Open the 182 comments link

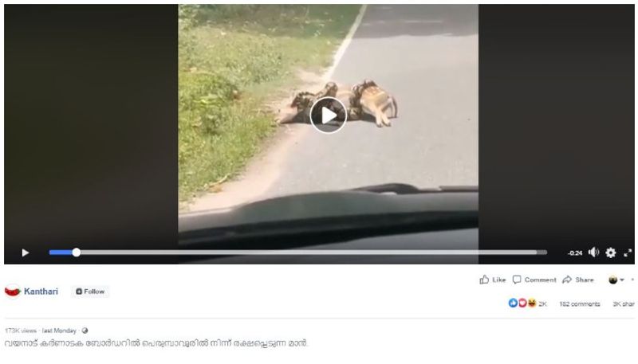tap(580, 304)
